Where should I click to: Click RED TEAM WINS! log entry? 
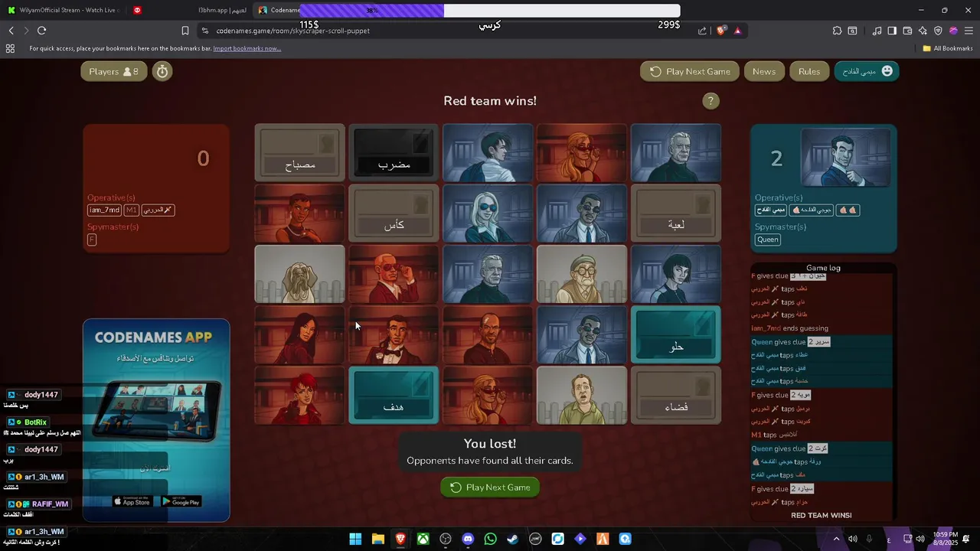coord(822,515)
